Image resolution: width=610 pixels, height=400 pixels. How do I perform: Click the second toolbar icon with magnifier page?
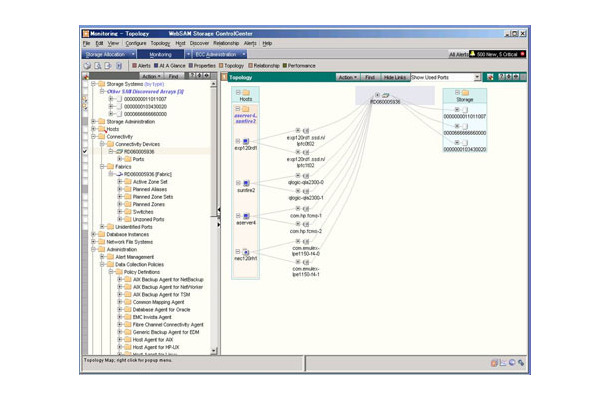[98, 66]
